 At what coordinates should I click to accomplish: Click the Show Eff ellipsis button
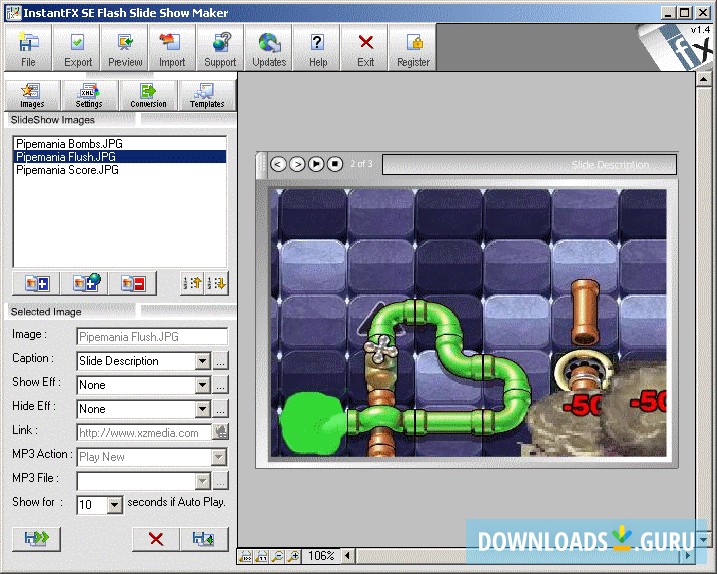(220, 385)
